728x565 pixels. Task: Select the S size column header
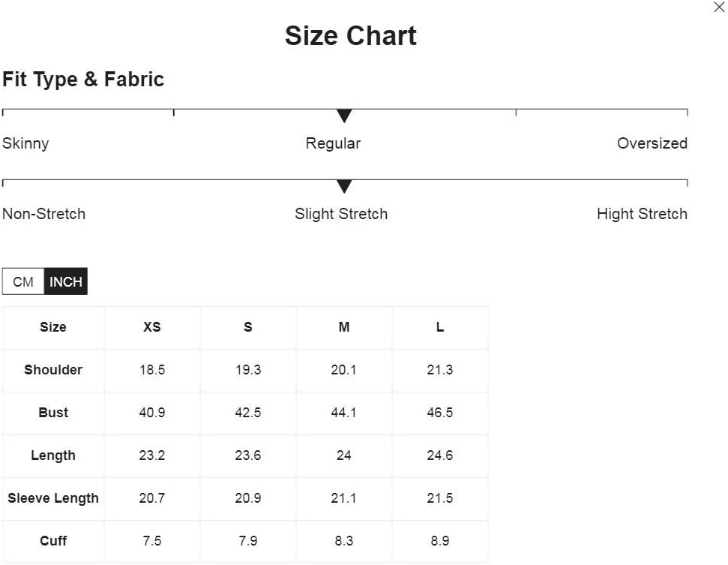pyautogui.click(x=248, y=327)
